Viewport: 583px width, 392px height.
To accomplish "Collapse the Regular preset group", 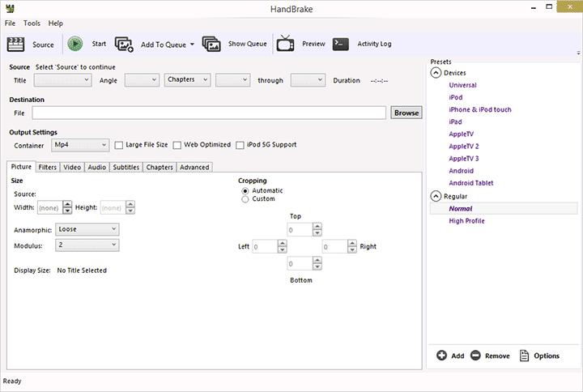I will (x=436, y=196).
